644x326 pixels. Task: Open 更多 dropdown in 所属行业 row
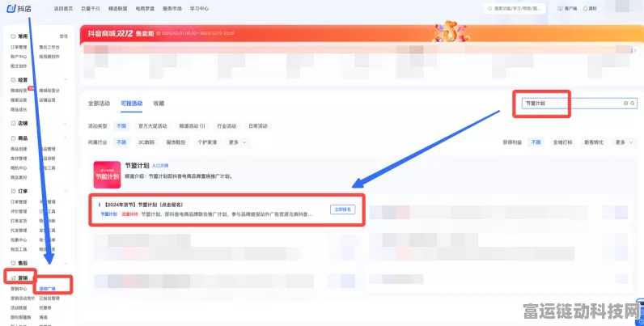pyautogui.click(x=237, y=142)
